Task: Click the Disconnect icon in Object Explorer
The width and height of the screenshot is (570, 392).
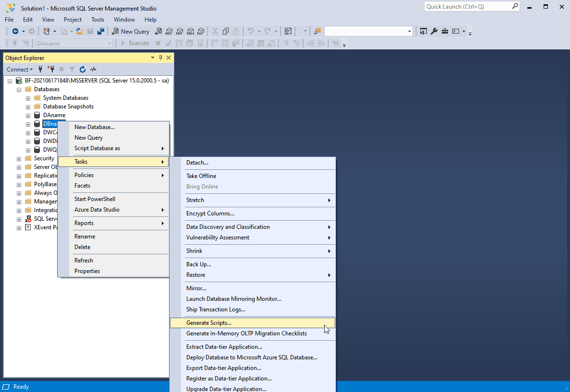Action: coord(51,69)
